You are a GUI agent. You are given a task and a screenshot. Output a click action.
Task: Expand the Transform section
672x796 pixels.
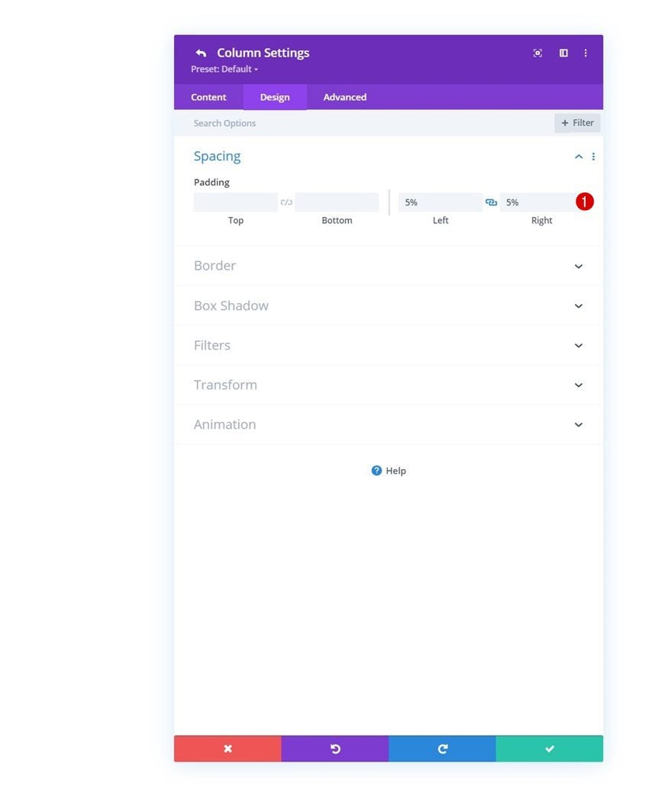388,385
